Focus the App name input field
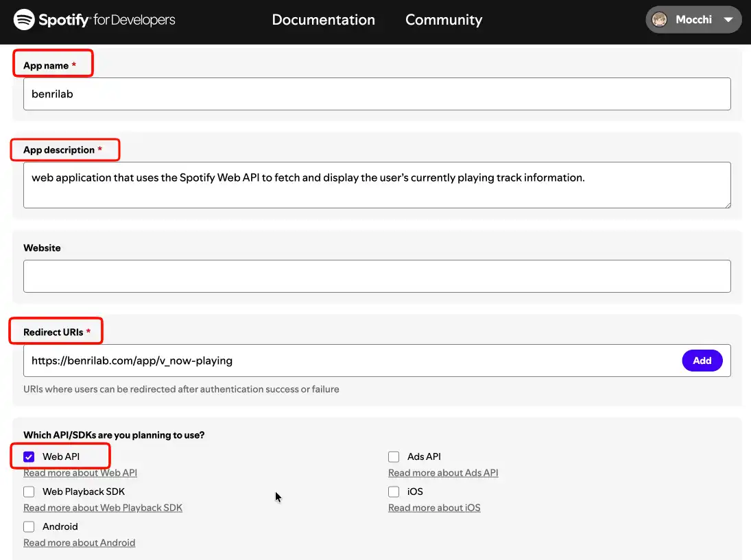This screenshot has width=751, height=560. [377, 94]
